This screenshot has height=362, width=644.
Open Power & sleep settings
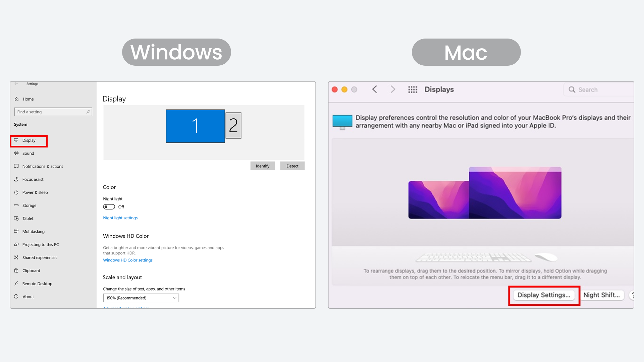(x=35, y=192)
